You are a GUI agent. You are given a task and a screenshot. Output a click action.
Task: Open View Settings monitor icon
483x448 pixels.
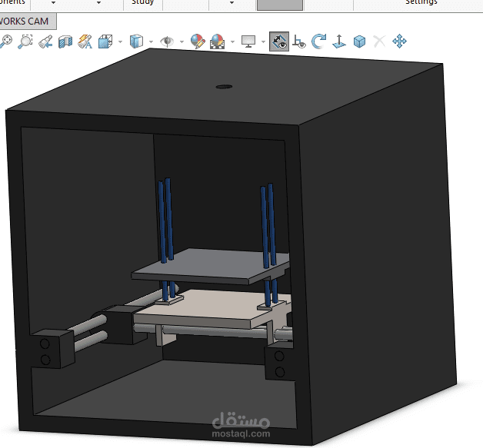(x=248, y=41)
